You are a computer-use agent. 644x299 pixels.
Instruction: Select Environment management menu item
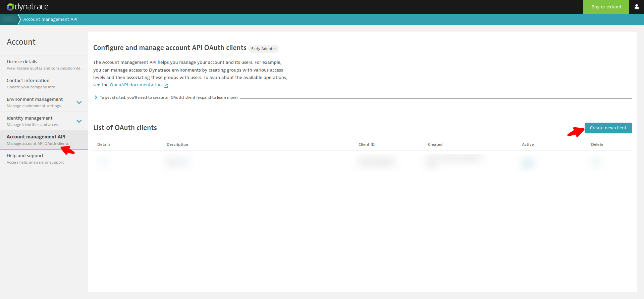44,102
